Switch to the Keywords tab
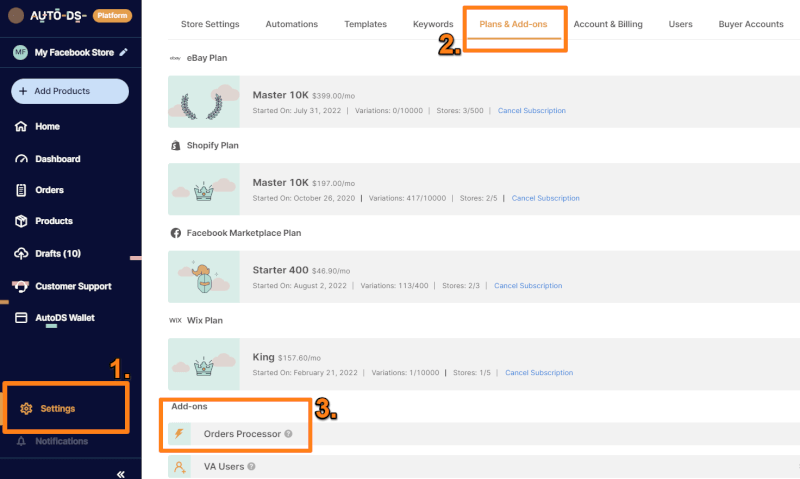The image size is (800, 479). [x=433, y=24]
